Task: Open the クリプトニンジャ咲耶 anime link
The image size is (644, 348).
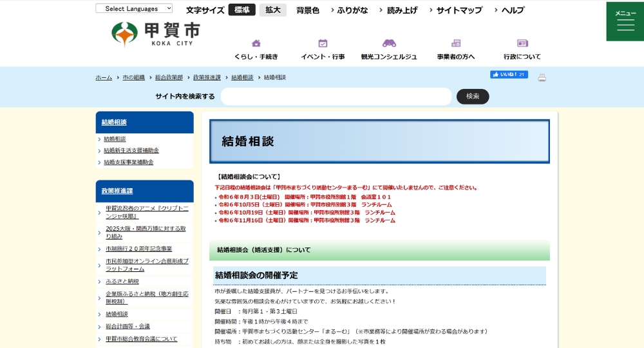Action: click(x=147, y=212)
